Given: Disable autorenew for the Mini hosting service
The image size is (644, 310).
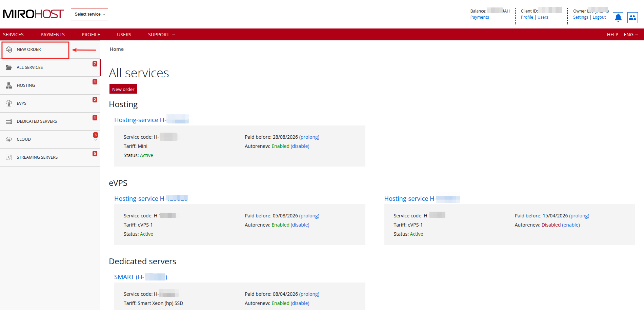Looking at the screenshot, I should click(x=300, y=146).
